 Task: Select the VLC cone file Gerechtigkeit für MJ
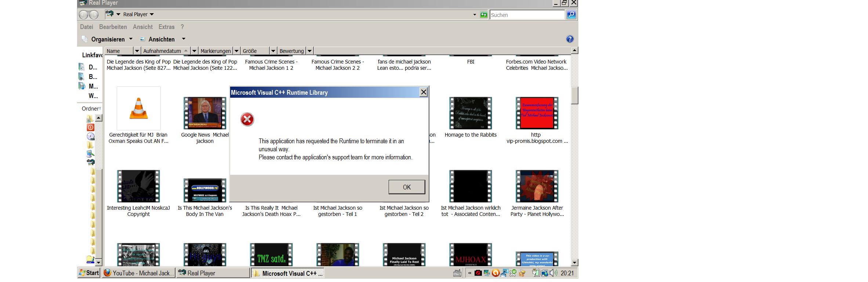(x=138, y=108)
